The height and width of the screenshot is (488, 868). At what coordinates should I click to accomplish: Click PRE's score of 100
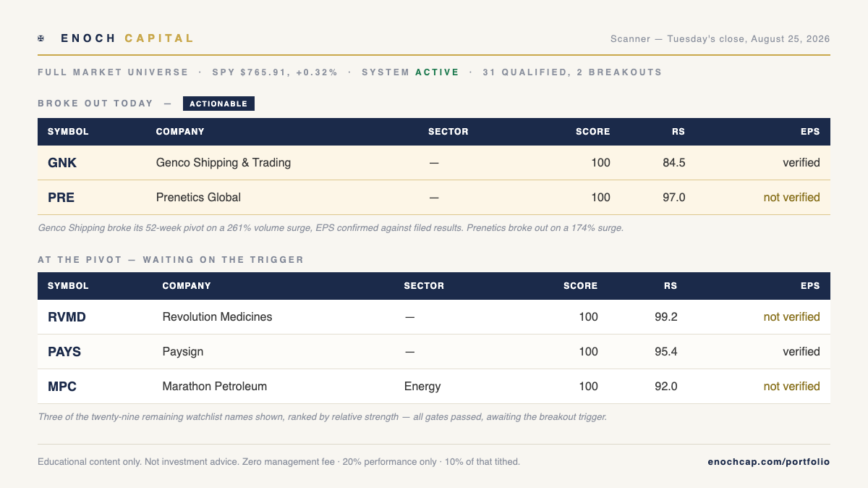[600, 198]
